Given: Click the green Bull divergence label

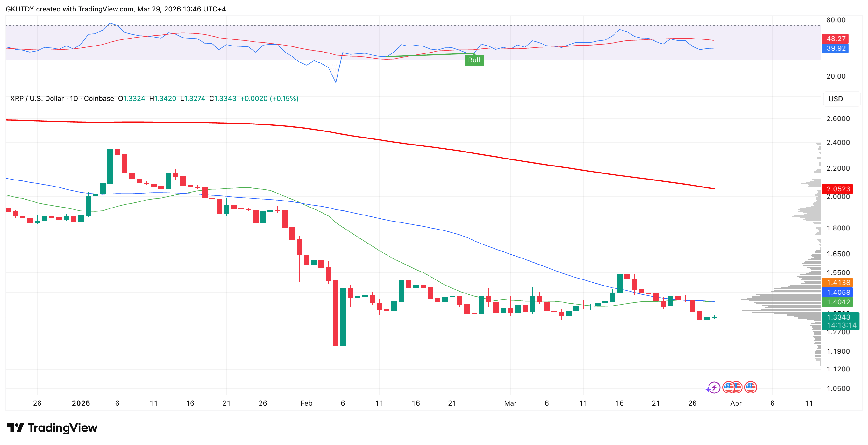Looking at the screenshot, I should [x=474, y=60].
